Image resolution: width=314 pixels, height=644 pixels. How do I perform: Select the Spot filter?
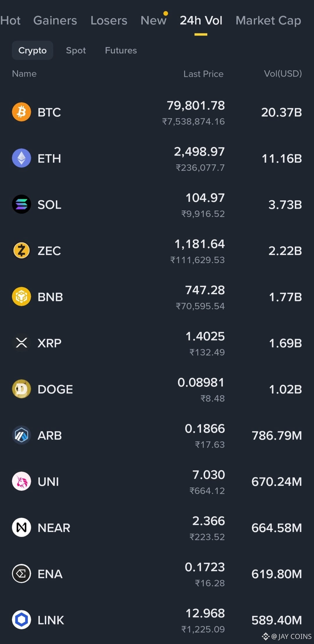76,51
